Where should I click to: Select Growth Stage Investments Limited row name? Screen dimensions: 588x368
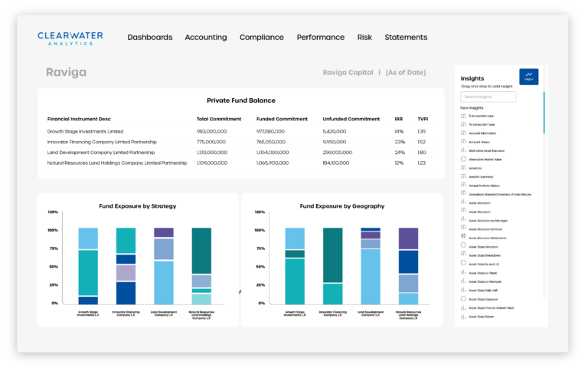(x=85, y=131)
